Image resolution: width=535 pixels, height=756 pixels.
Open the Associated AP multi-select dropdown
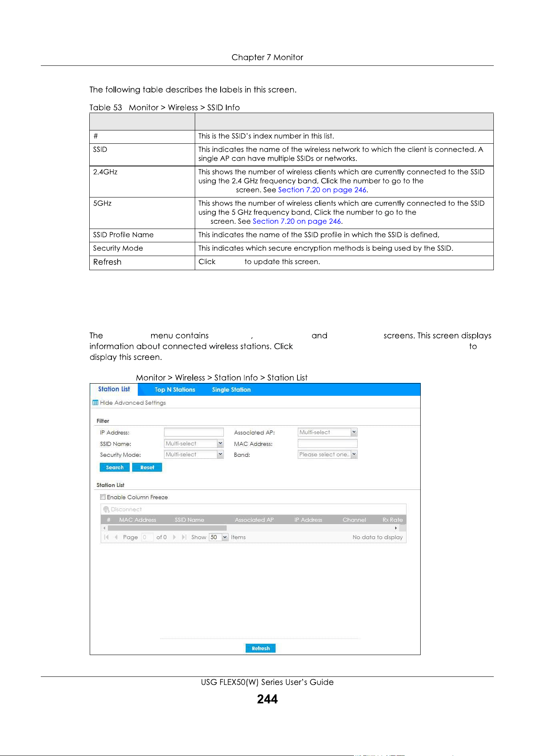coord(328,432)
